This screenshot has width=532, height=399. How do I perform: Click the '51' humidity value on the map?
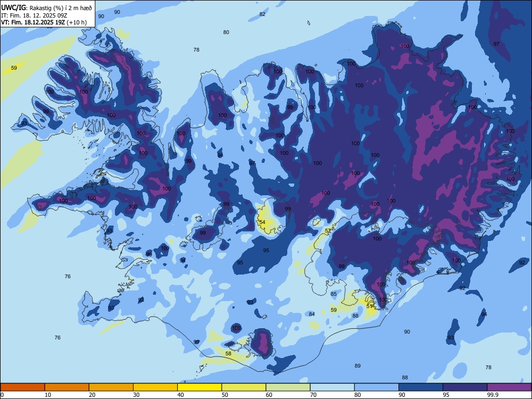[370, 306]
